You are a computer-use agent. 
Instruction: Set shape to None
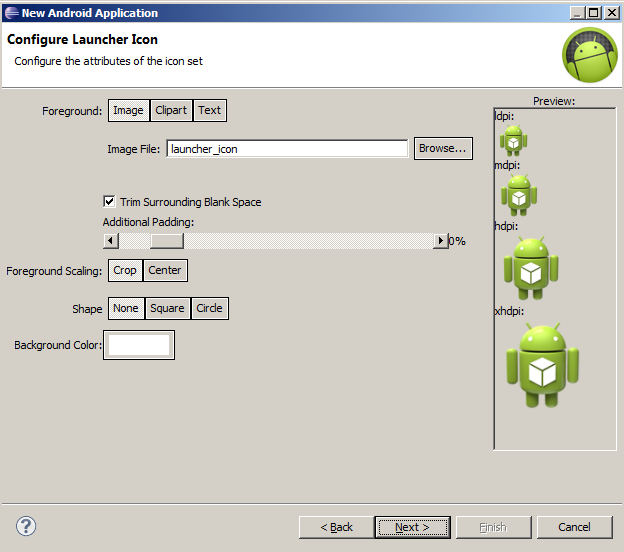click(x=126, y=308)
